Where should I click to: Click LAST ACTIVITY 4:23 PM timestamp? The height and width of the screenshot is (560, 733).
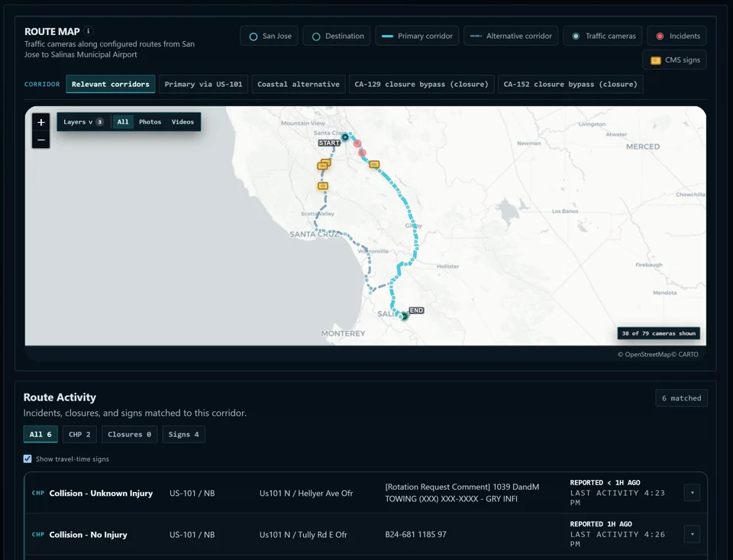617,497
